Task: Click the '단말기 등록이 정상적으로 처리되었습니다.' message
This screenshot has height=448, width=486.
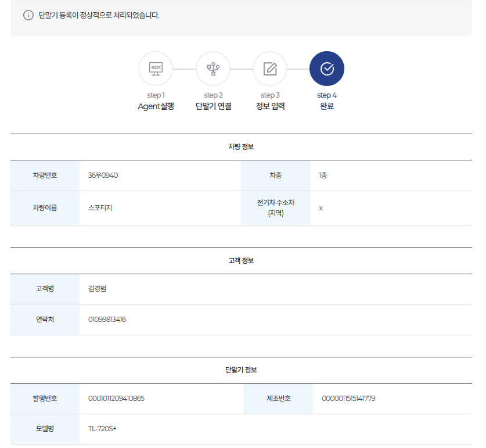Action: tap(99, 15)
